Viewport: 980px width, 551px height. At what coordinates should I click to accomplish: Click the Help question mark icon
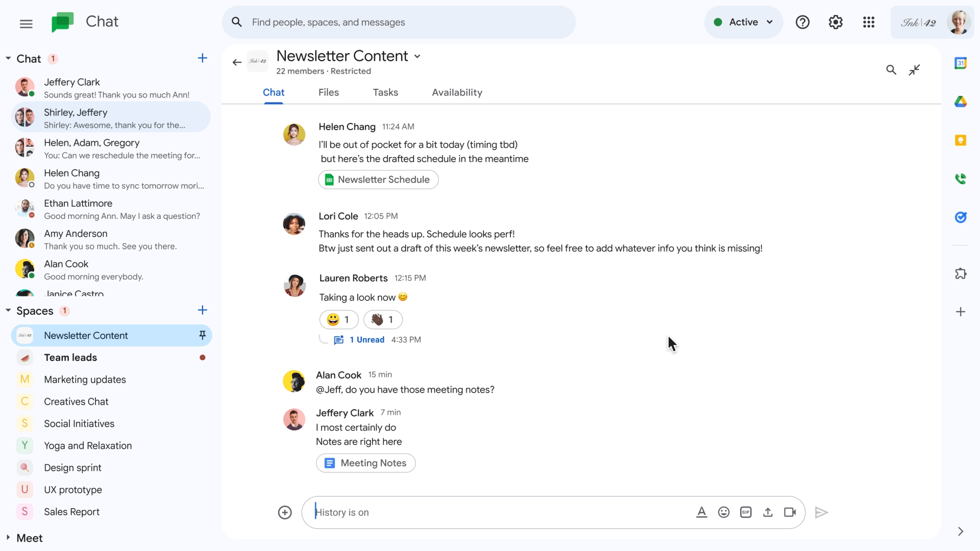[x=802, y=22]
